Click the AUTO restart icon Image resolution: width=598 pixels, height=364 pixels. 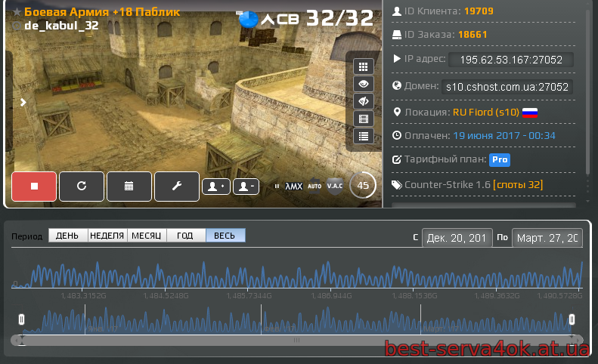pos(314,186)
